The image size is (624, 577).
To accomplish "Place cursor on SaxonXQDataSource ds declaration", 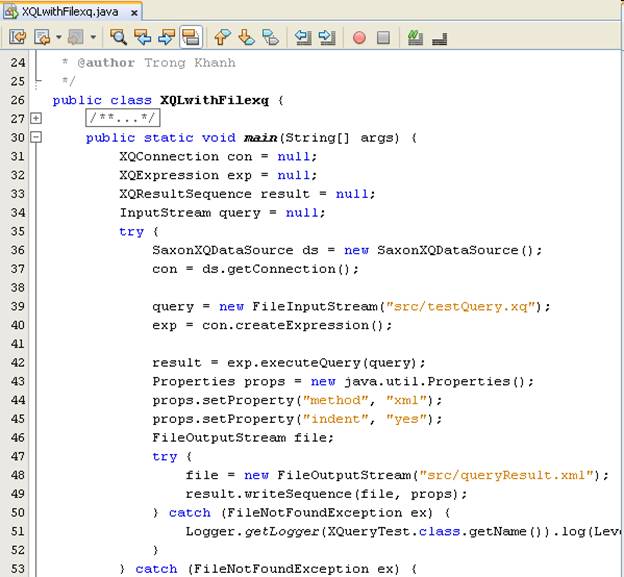I will point(347,250).
